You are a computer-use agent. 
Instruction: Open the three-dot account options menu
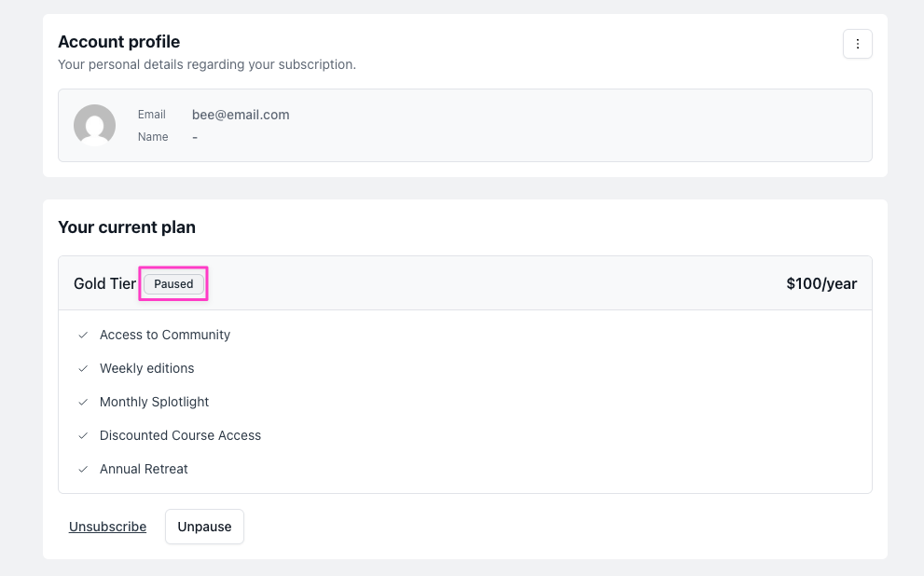(857, 45)
